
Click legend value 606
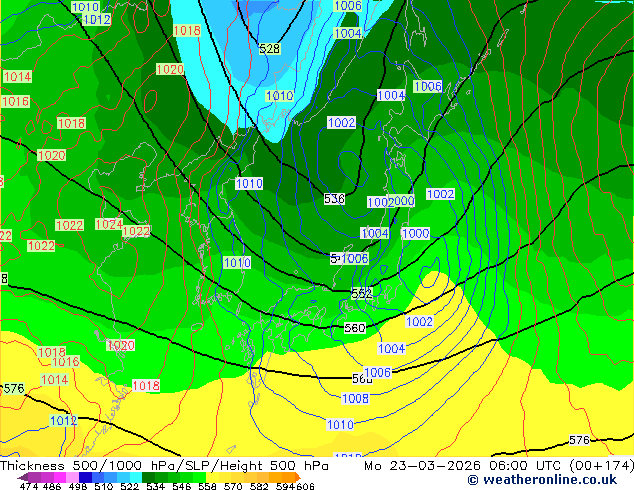(x=305, y=486)
